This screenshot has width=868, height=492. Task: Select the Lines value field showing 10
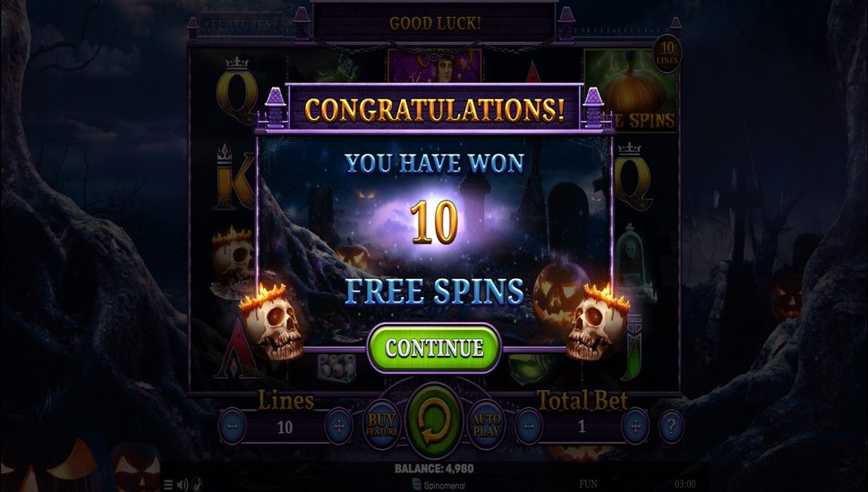coord(285,428)
